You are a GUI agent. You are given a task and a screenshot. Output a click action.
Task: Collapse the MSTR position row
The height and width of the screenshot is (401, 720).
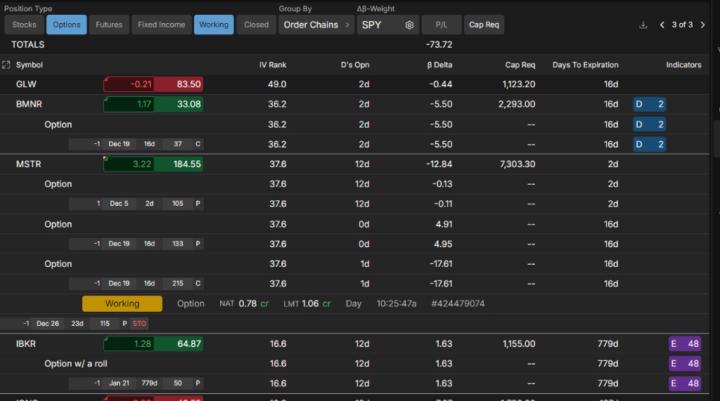[x=27, y=164]
